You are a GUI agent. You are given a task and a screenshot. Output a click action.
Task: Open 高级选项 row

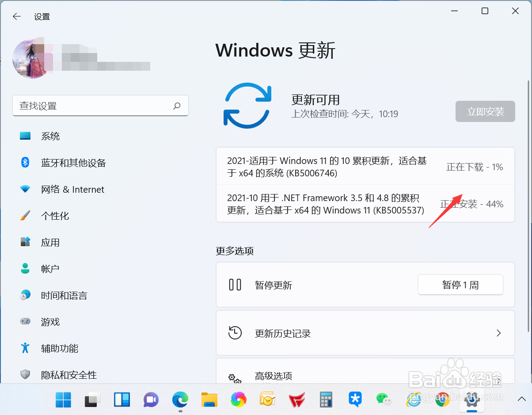[365, 371]
